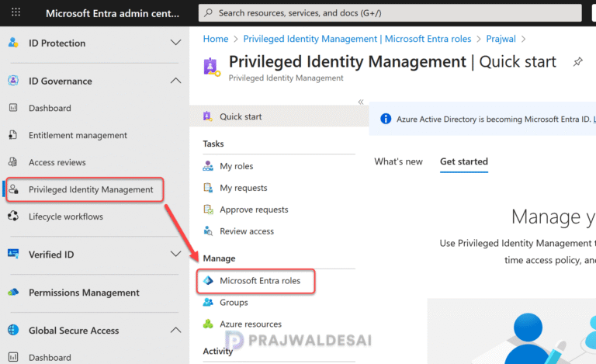This screenshot has width=596, height=364.
Task: Click the Groups icon
Action: pos(208,302)
